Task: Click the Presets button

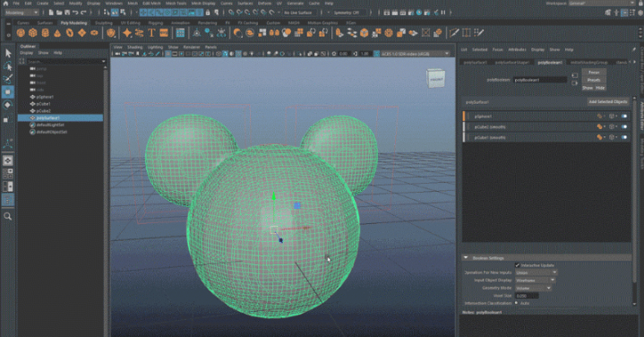Action: pos(594,80)
